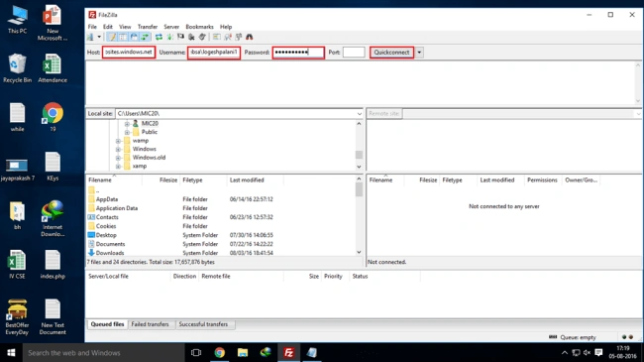This screenshot has width=644, height=362.
Task: Toggle the remote directory tree icon
Action: [x=134, y=37]
